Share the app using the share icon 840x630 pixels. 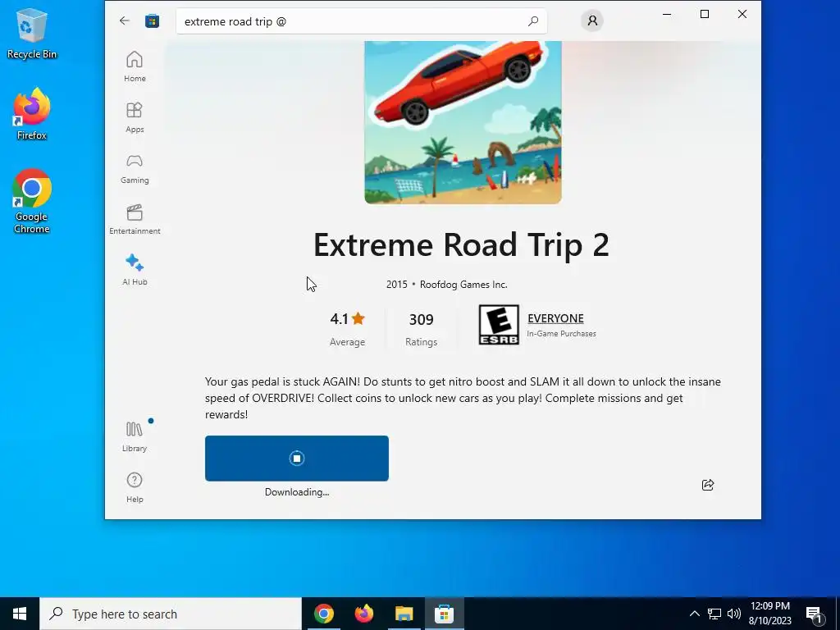click(x=708, y=485)
